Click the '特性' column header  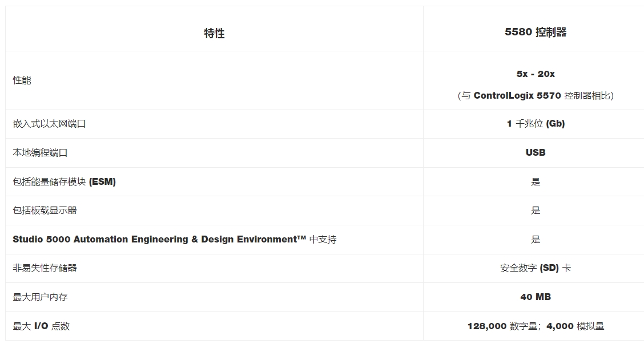click(x=214, y=33)
